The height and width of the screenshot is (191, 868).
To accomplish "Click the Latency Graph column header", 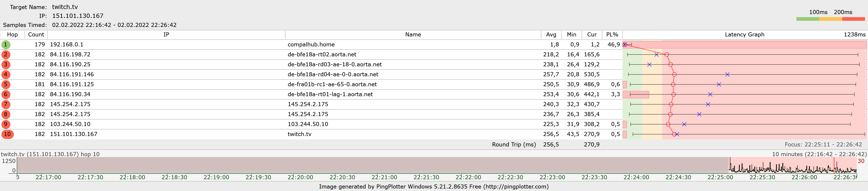I will pos(744,35).
